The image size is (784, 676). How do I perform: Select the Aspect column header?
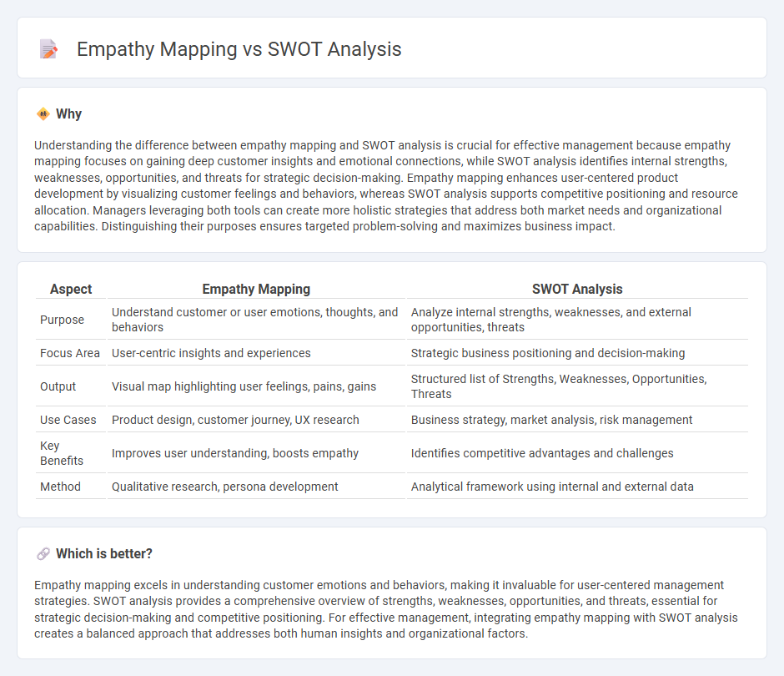tap(71, 289)
